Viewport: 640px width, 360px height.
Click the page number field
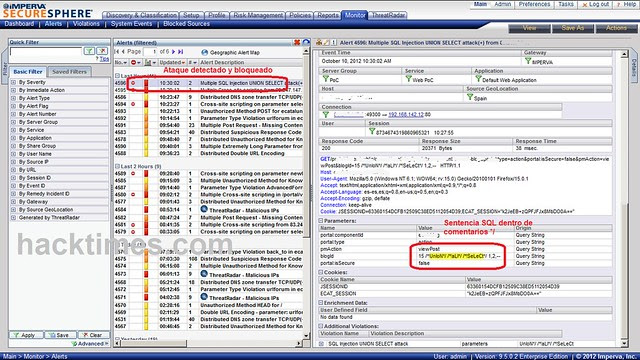point(150,52)
